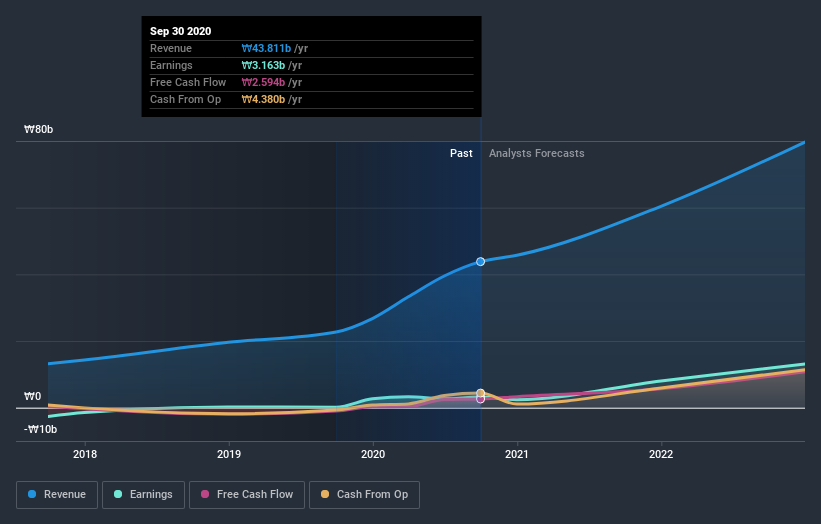Toggle the Earnings legend button

click(x=143, y=495)
